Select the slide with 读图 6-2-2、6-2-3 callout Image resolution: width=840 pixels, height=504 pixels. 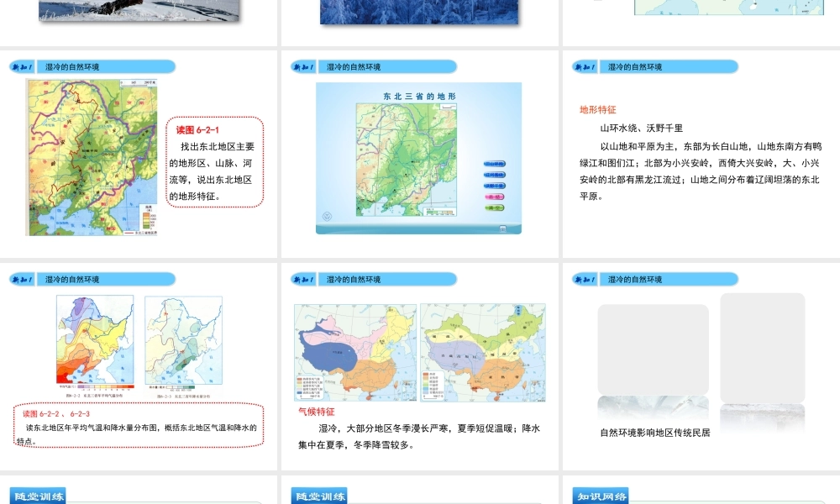(x=139, y=367)
